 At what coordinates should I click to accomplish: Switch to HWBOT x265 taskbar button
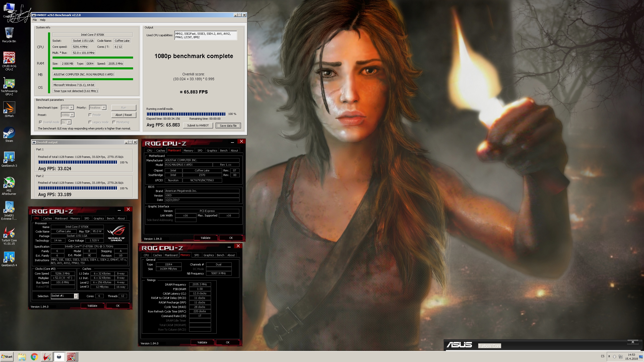(x=59, y=357)
